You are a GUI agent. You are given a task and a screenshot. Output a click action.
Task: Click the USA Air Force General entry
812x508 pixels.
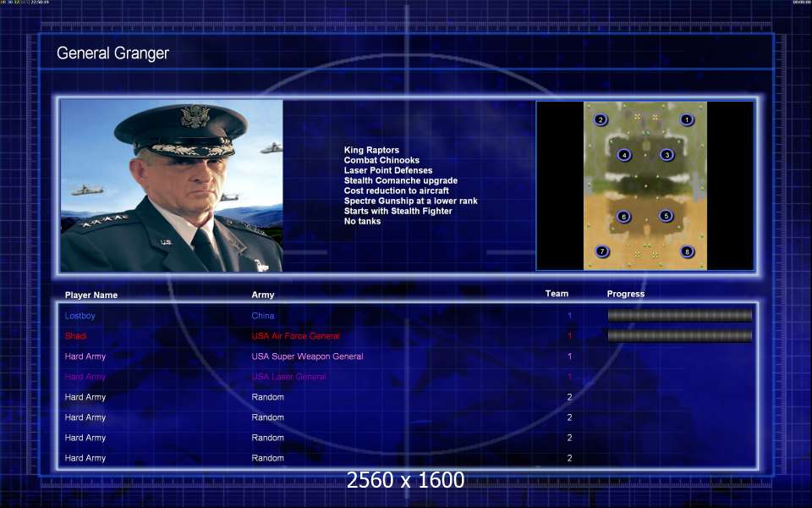pyautogui.click(x=296, y=336)
